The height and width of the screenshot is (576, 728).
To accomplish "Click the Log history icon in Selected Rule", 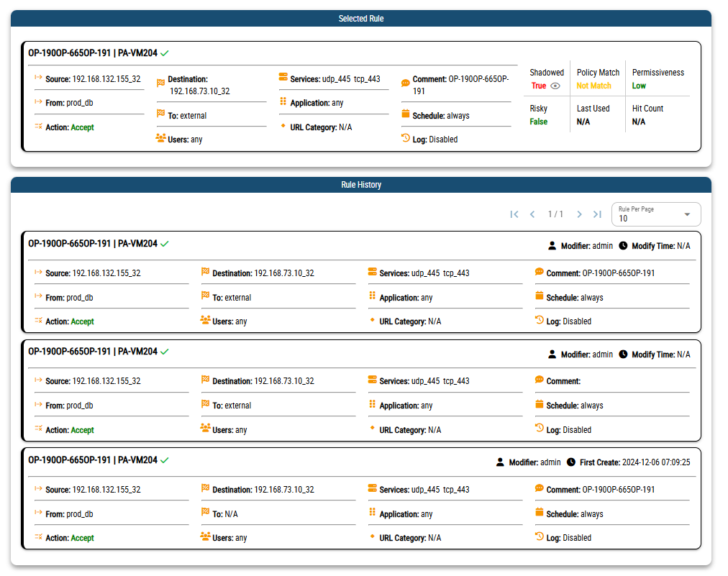I will pyautogui.click(x=406, y=138).
